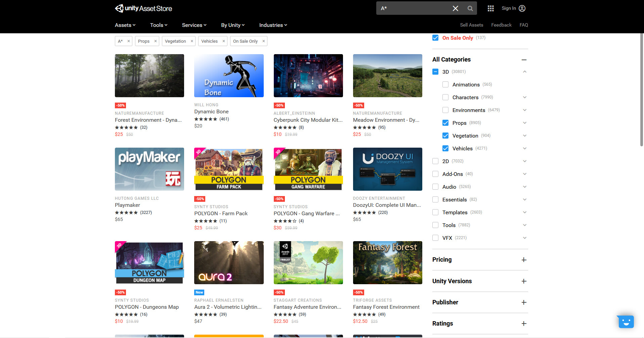Open the Fantasy Forest thumbnail
The width and height of the screenshot is (644, 338).
point(388,263)
